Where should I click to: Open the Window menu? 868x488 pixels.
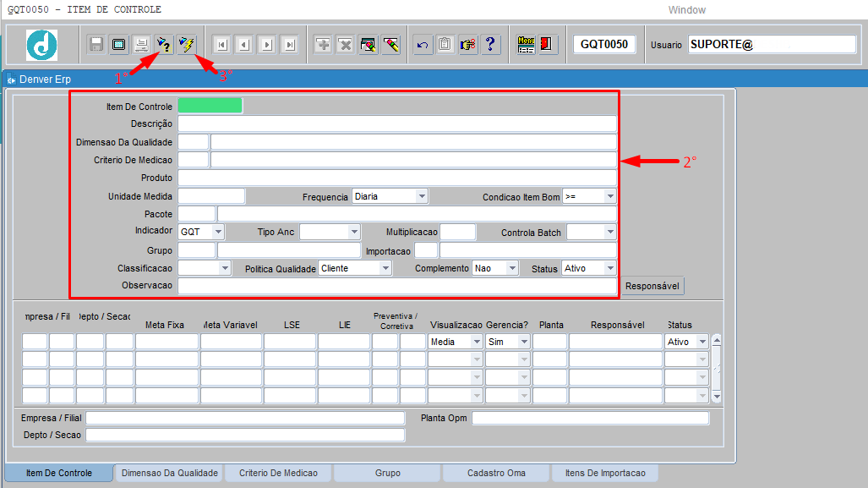coord(686,10)
